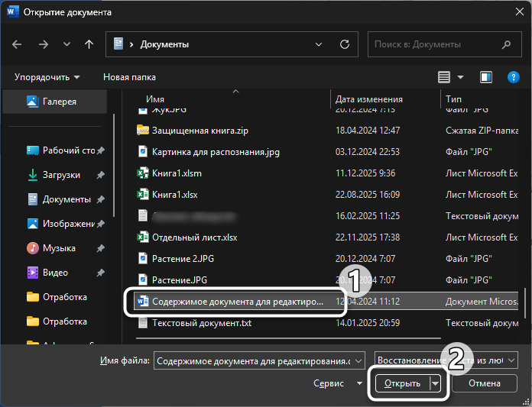Expand the recent locations chevron

pyautogui.click(x=66, y=44)
